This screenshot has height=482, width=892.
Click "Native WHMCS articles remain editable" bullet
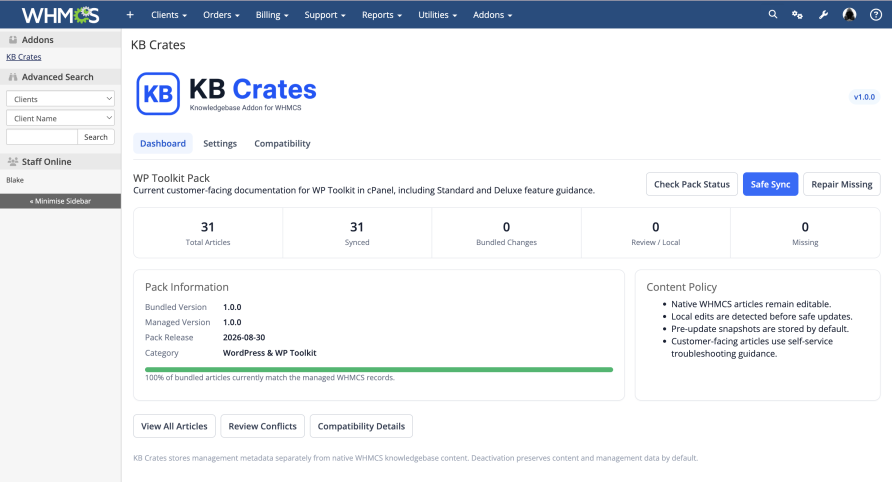tap(751, 304)
